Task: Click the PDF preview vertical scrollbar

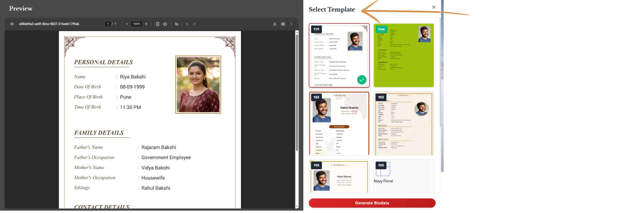Action: pos(297,92)
